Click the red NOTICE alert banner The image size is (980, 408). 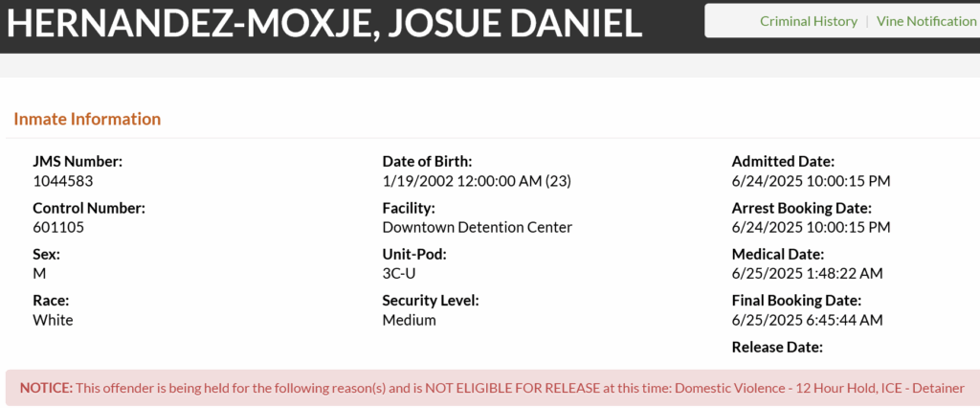[493, 388]
